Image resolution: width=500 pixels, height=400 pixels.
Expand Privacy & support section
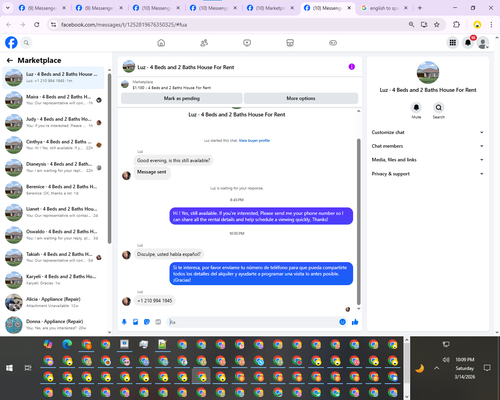[428, 174]
